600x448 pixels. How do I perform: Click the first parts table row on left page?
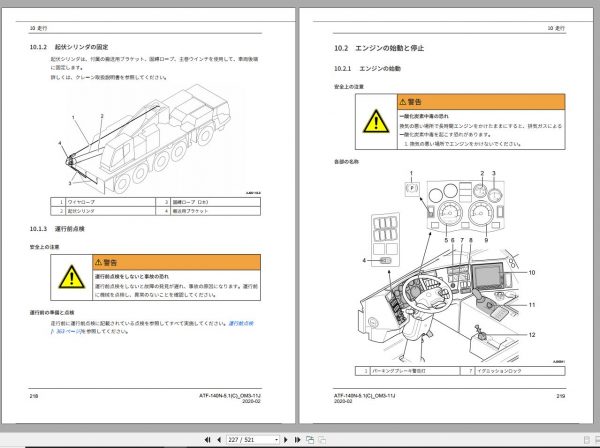pos(155,202)
